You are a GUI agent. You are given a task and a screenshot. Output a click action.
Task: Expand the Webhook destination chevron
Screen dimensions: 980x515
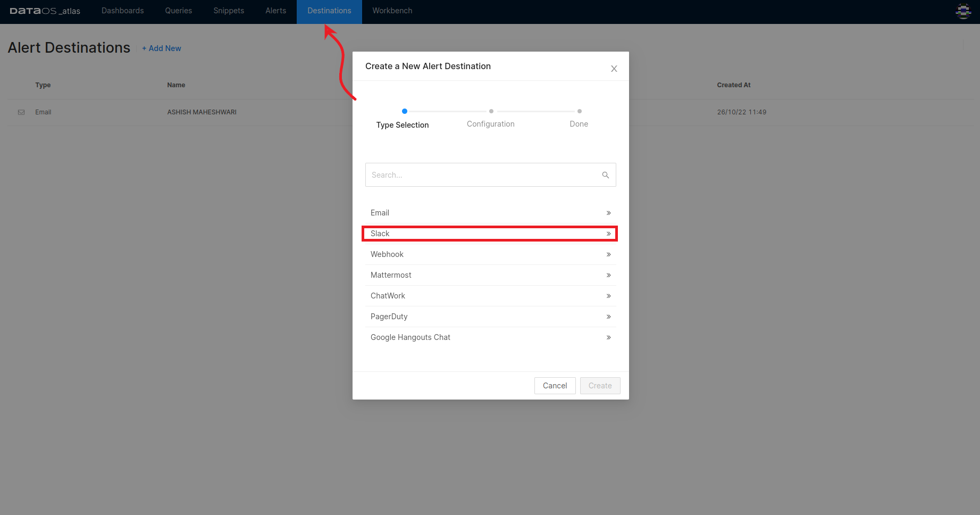pyautogui.click(x=608, y=254)
